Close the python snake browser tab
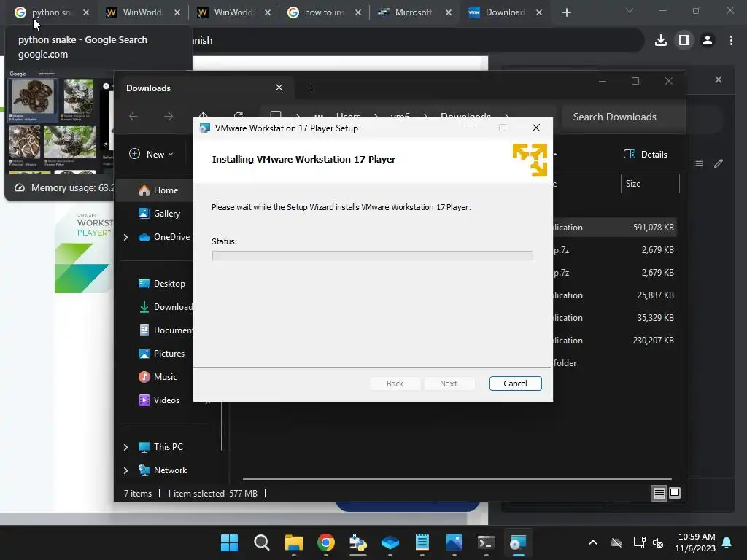 click(86, 12)
